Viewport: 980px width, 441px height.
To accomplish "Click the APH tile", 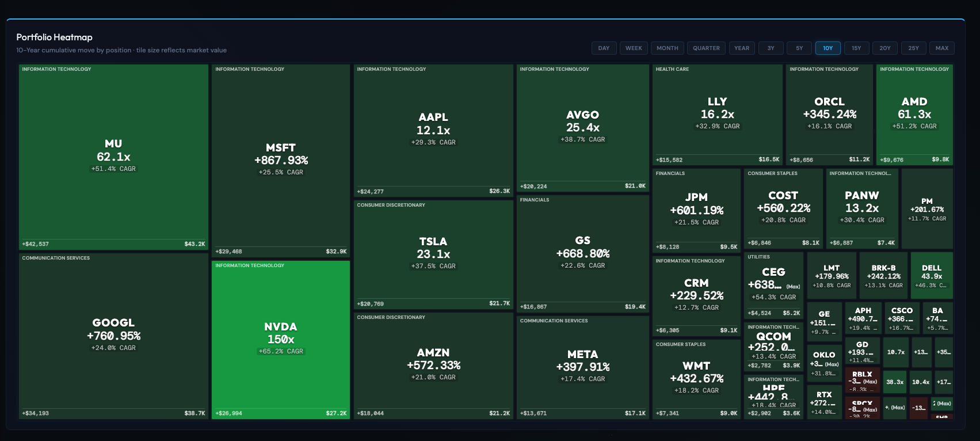I will pyautogui.click(x=863, y=318).
